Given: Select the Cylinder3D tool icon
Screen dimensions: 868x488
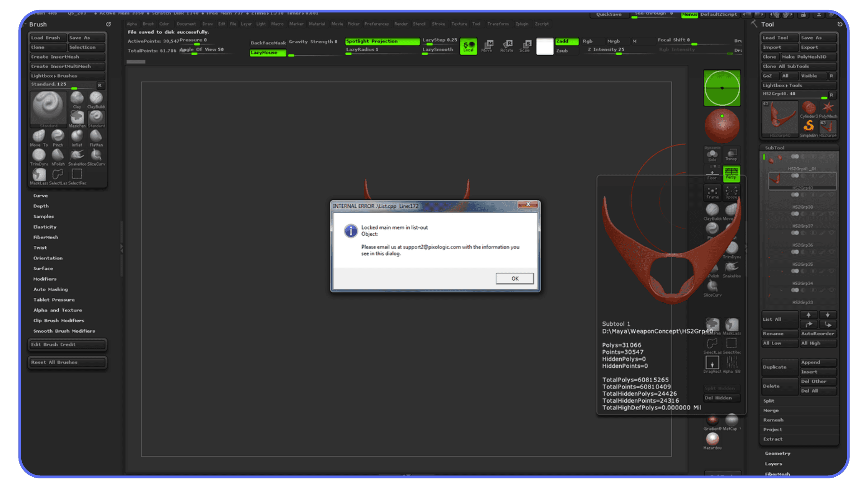Looking at the screenshot, I should pyautogui.click(x=809, y=109).
